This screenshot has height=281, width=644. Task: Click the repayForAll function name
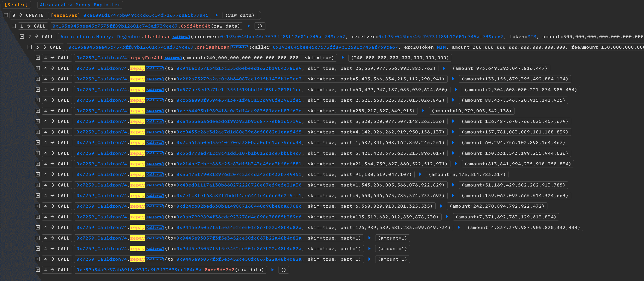click(x=146, y=58)
